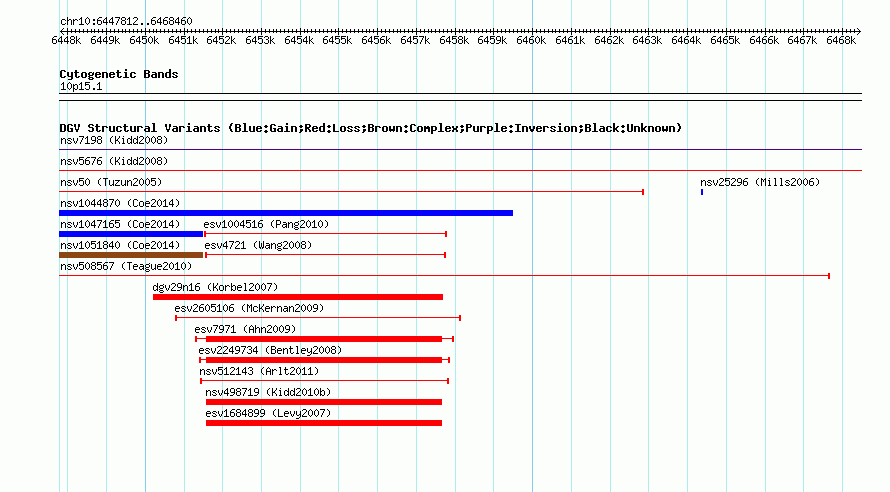Click the 6448k ruler tick label
Viewport: 890px width, 492px height.
66,40
